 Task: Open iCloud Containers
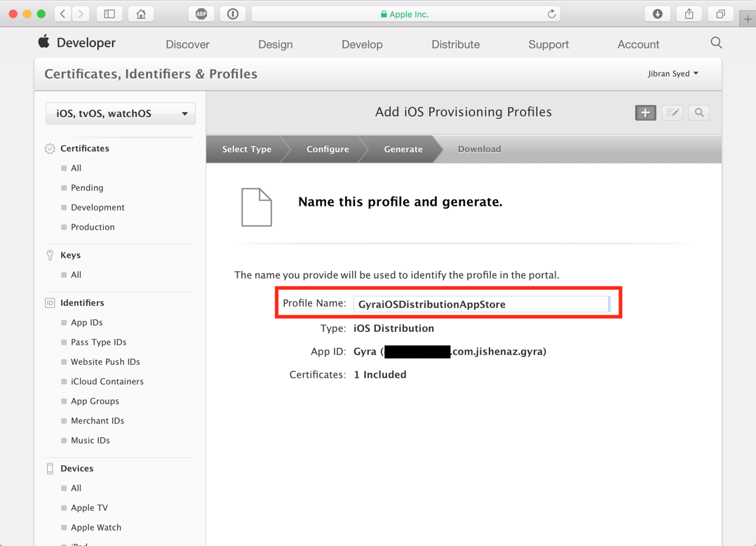click(x=107, y=382)
